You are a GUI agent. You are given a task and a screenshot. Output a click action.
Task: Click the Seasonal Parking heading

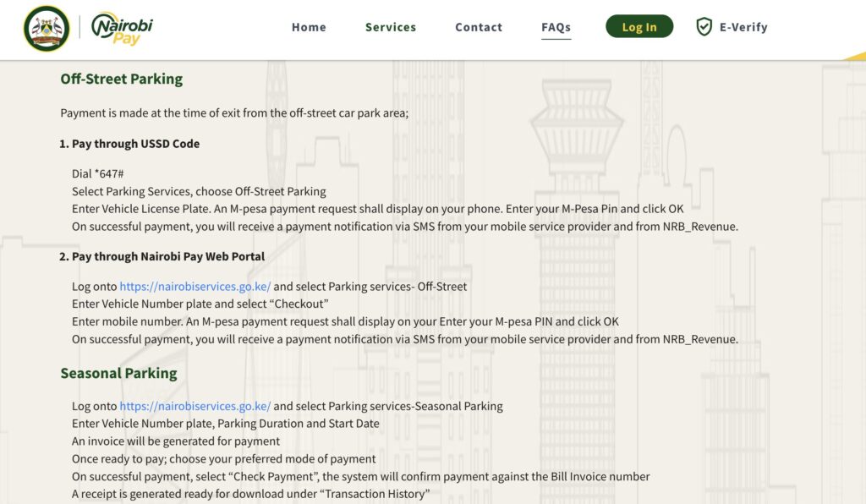coord(118,373)
